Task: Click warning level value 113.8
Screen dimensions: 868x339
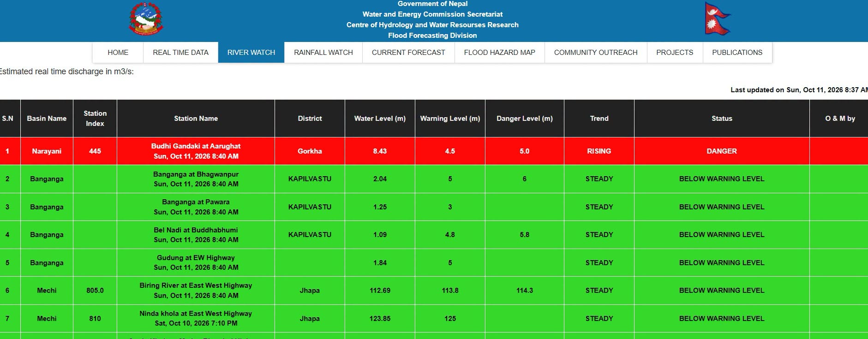Action: tap(450, 291)
